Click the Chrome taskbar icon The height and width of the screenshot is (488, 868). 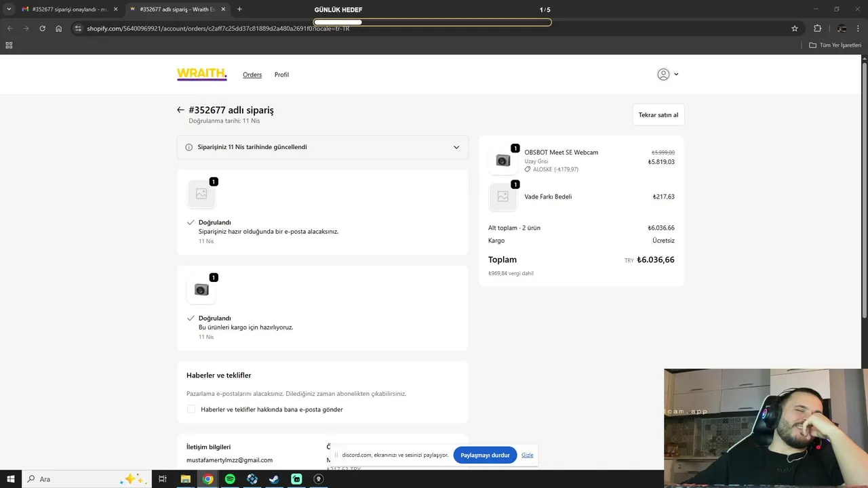click(x=208, y=479)
